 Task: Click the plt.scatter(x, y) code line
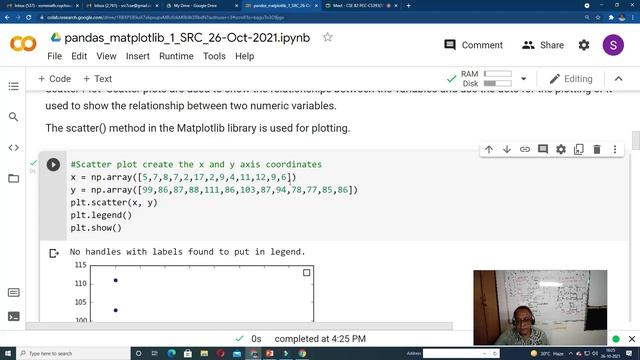click(114, 202)
